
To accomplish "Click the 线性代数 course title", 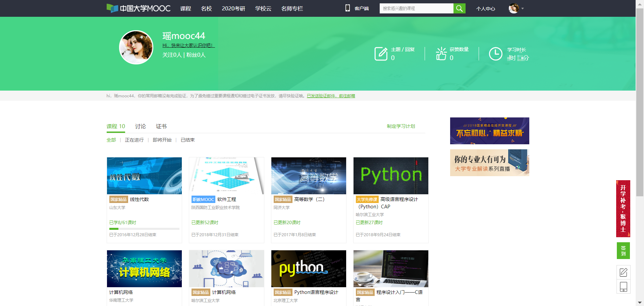I will (139, 199).
